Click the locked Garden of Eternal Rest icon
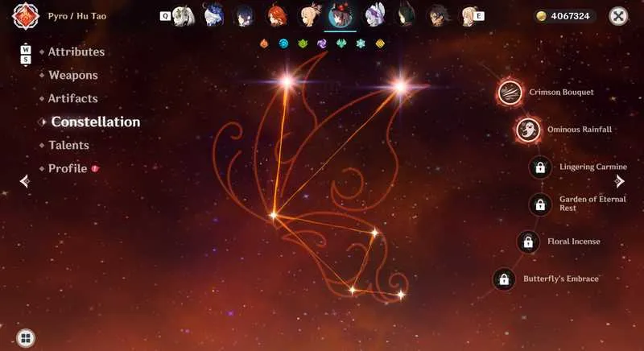Image resolution: width=644 pixels, height=351 pixels. click(x=540, y=204)
